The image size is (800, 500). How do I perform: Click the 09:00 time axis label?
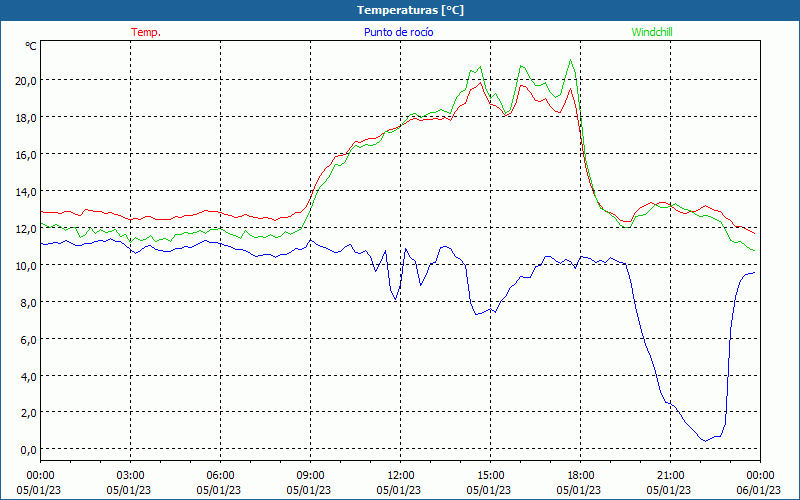click(x=310, y=476)
